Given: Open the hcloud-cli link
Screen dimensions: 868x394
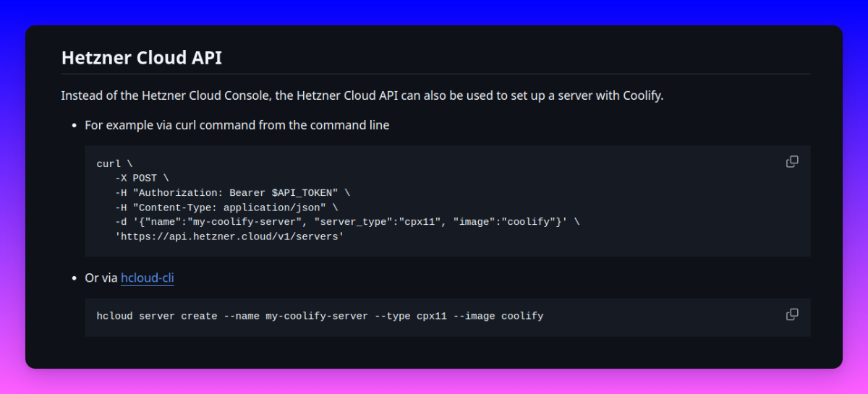Looking at the screenshot, I should click(x=148, y=278).
